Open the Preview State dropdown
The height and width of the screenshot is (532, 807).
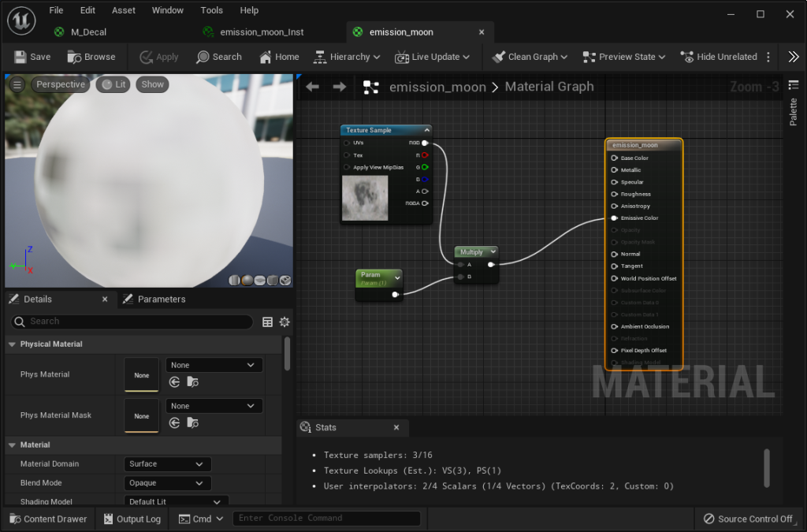pos(624,57)
